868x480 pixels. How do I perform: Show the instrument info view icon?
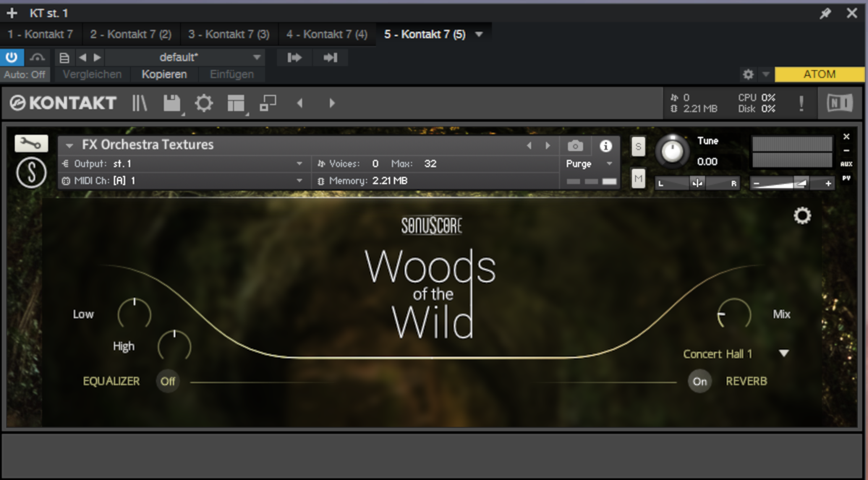pyautogui.click(x=606, y=145)
